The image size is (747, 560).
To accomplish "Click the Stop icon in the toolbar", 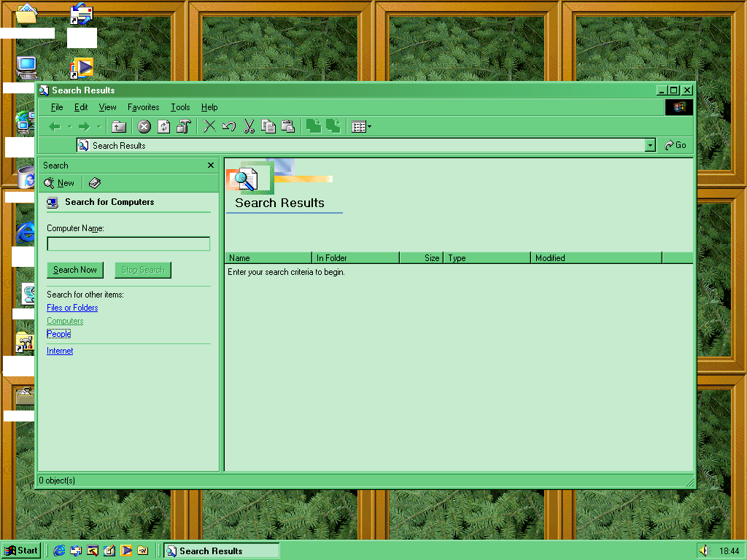I will click(144, 127).
